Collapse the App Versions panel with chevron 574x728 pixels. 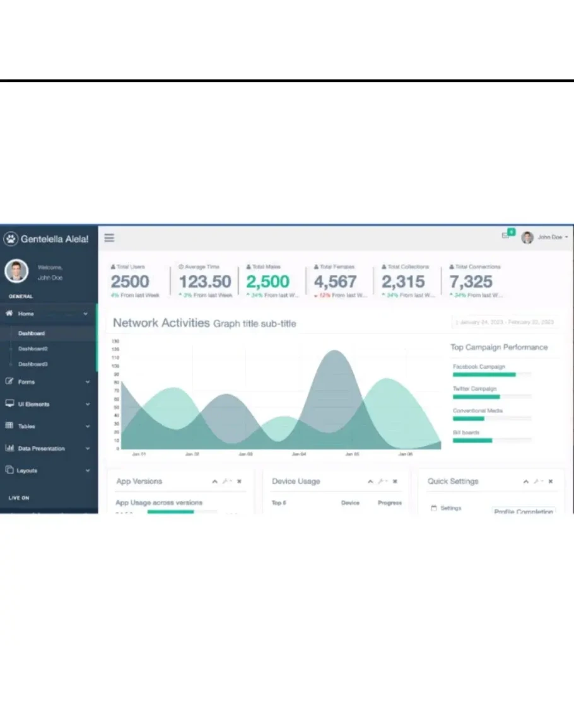pyautogui.click(x=214, y=482)
